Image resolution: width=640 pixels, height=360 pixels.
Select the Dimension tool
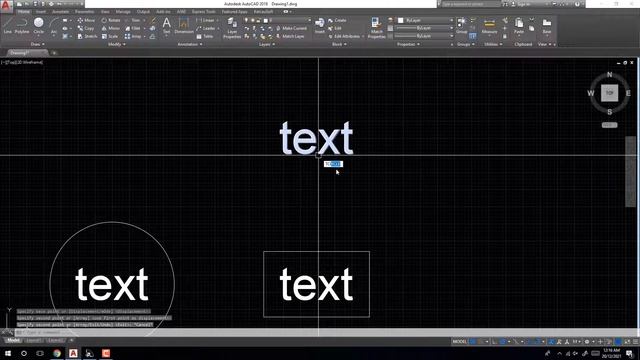point(184,25)
